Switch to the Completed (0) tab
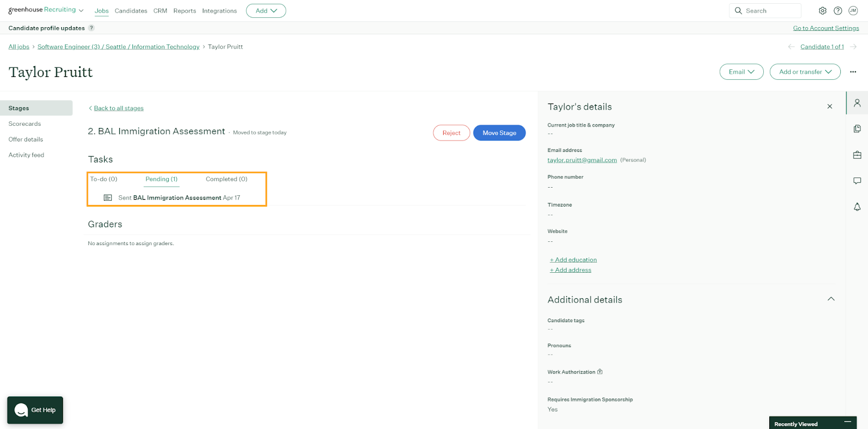Image resolution: width=868 pixels, height=429 pixels. tap(226, 179)
